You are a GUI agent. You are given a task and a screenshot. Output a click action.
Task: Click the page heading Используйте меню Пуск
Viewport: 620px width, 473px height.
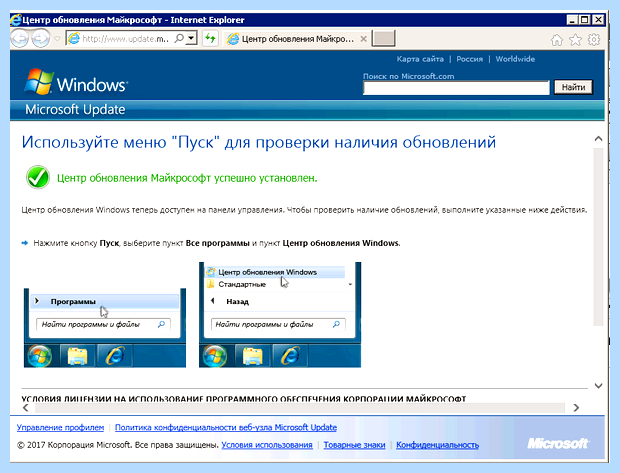point(259,142)
